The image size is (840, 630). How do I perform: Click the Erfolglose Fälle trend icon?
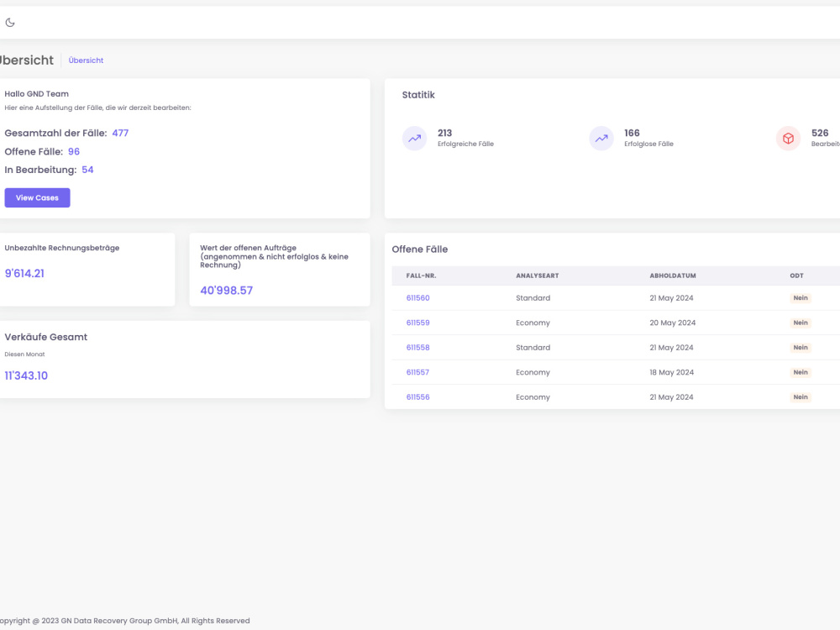tap(601, 139)
